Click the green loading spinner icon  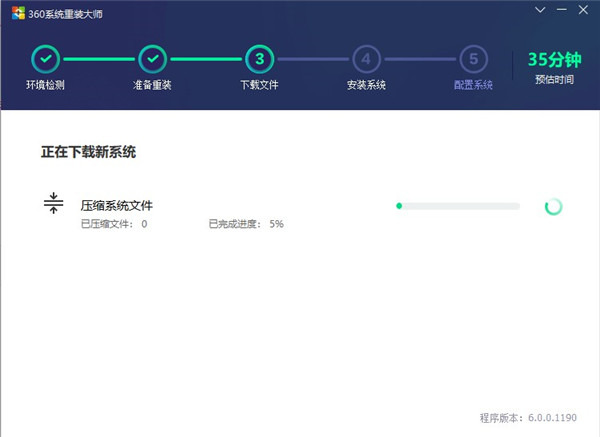[x=553, y=206]
